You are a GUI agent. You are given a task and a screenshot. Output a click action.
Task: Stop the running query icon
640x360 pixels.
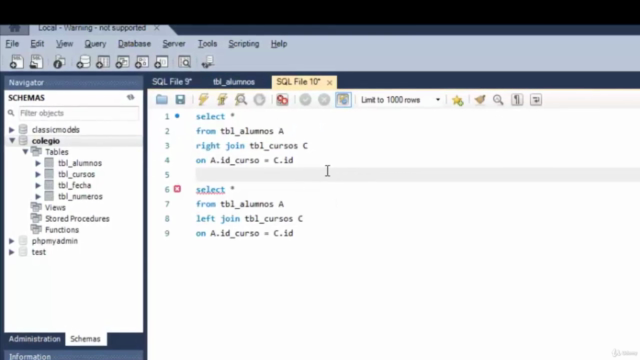(260, 100)
